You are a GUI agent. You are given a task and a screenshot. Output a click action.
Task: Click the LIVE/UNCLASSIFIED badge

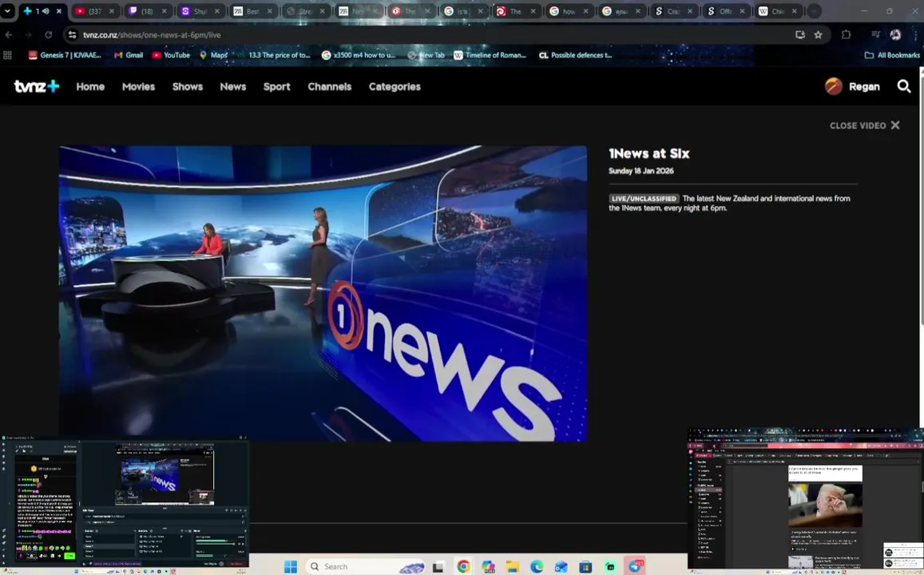[644, 199]
